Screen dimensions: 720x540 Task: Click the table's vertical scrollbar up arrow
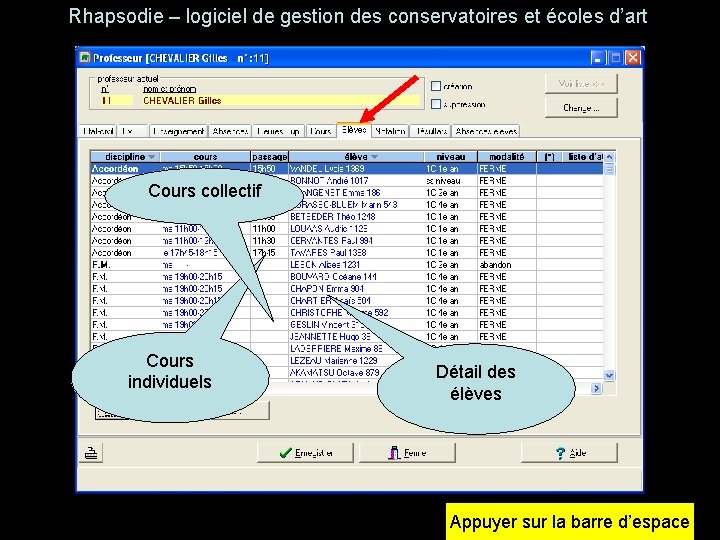pos(609,157)
